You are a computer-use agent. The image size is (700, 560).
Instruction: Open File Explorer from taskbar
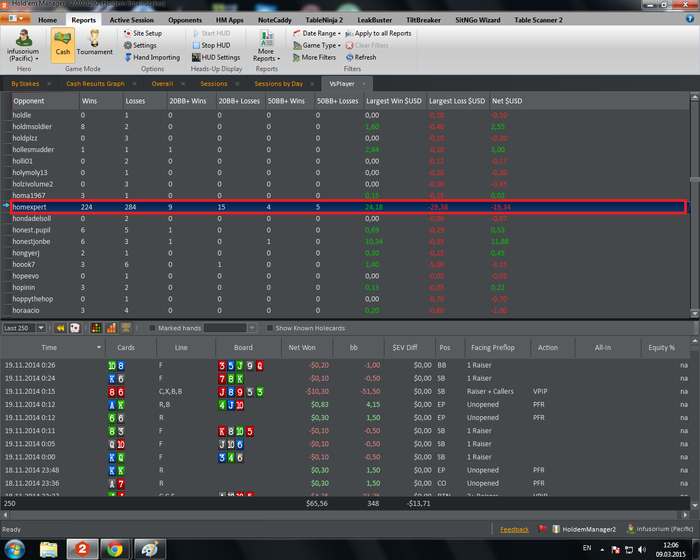pyautogui.click(x=49, y=549)
